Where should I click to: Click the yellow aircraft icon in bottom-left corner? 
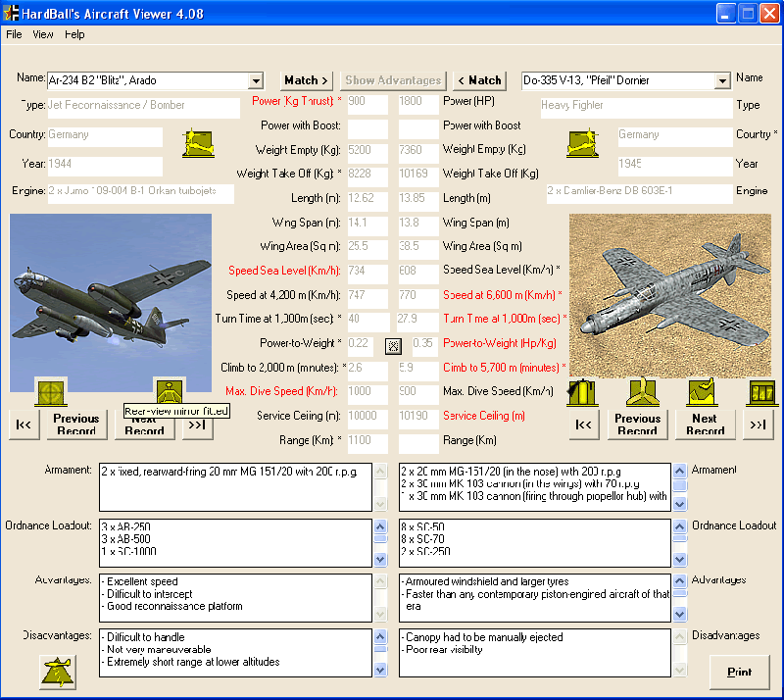click(x=58, y=671)
